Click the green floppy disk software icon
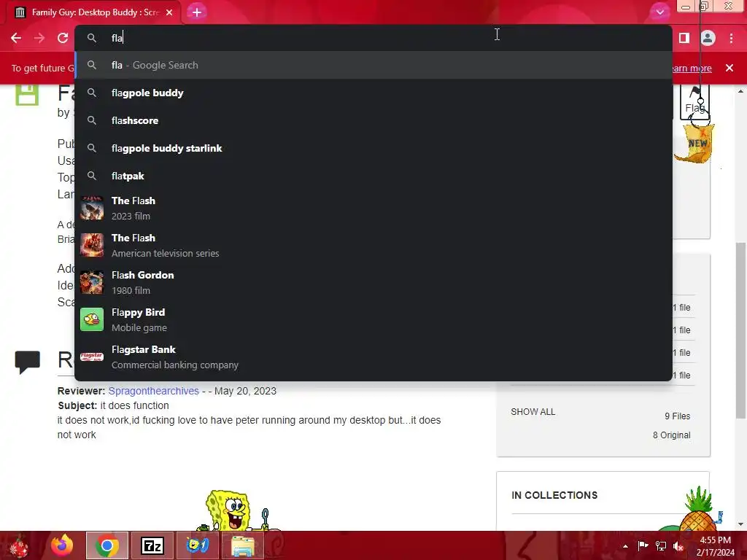This screenshot has width=747, height=560. [27, 94]
